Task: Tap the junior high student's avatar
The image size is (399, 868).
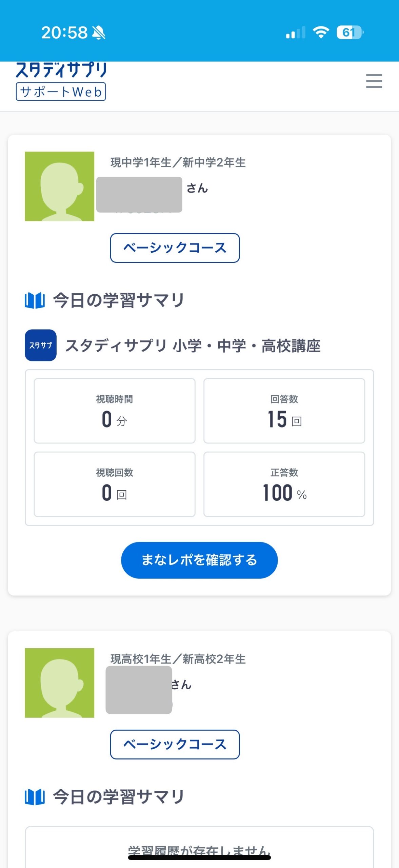Action: tap(59, 186)
